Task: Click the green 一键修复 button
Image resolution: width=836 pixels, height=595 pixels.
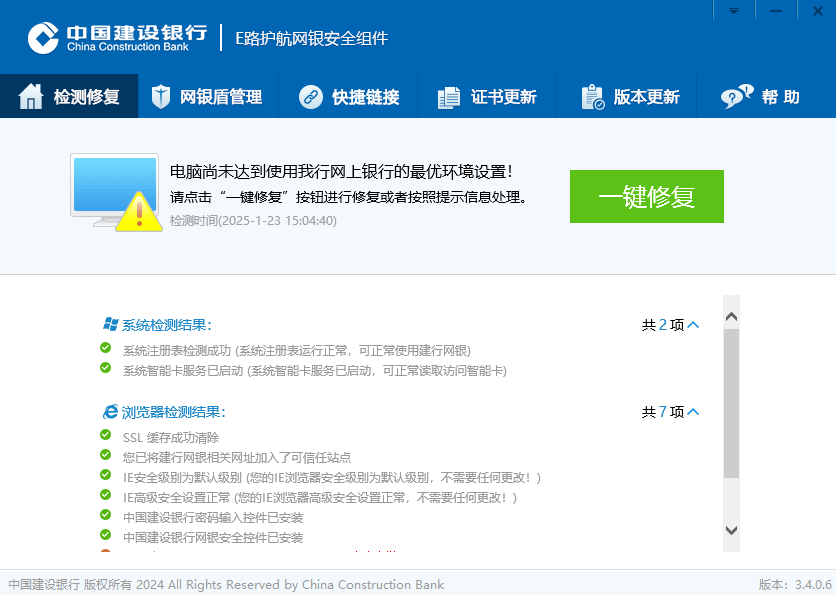Action: (647, 196)
